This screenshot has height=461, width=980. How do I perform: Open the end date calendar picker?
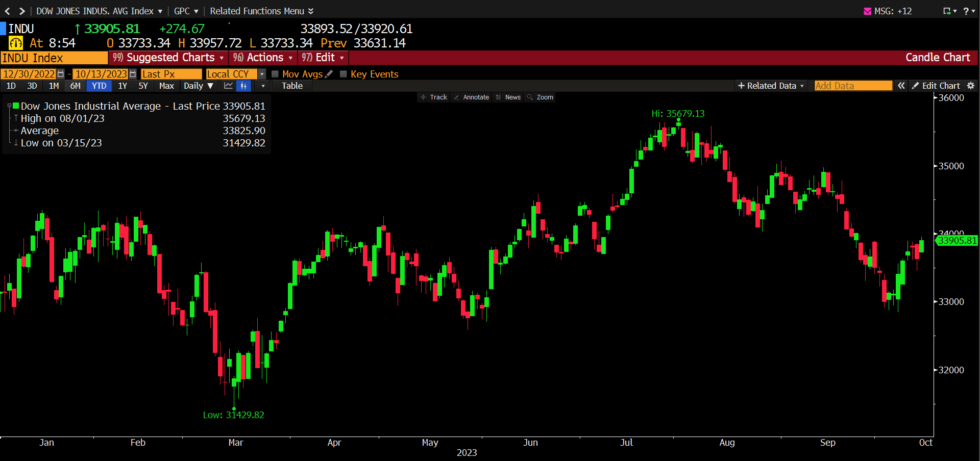click(133, 74)
